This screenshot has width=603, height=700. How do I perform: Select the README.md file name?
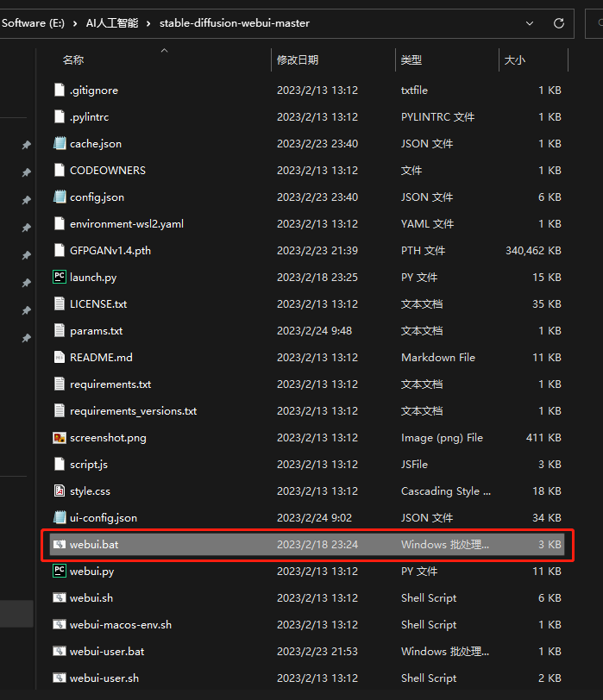coord(101,358)
